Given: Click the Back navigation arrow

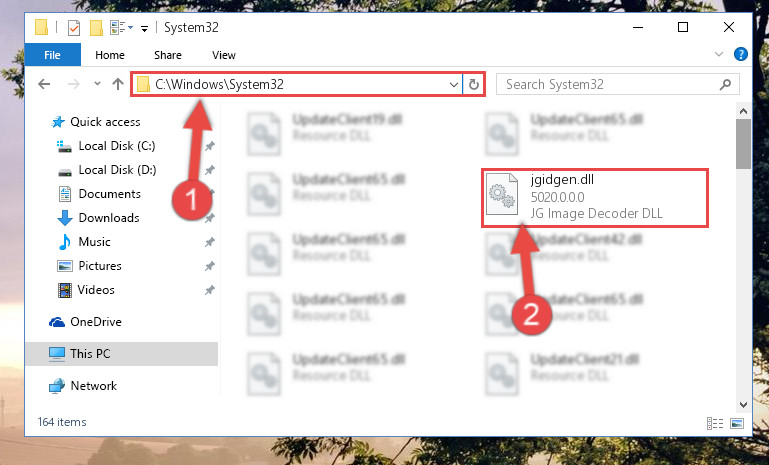Looking at the screenshot, I should point(44,84).
